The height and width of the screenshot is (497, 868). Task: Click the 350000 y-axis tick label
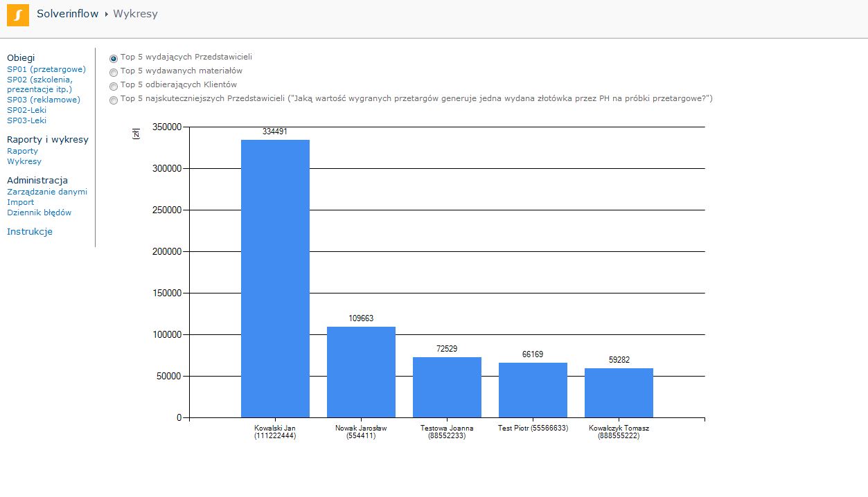tap(166, 127)
